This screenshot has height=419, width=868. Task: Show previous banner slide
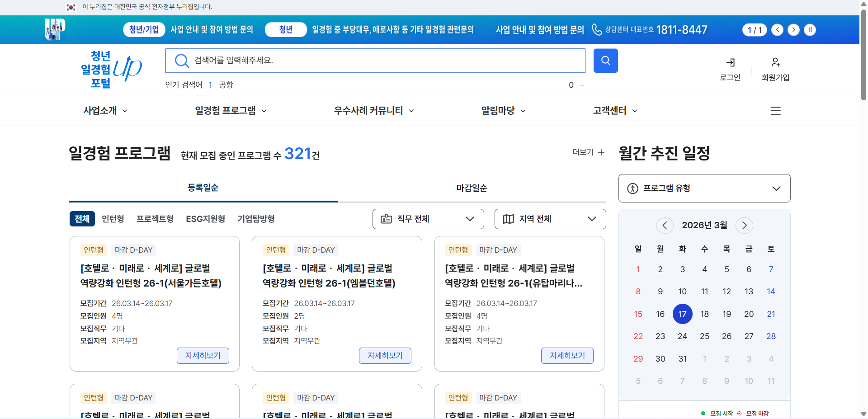777,30
